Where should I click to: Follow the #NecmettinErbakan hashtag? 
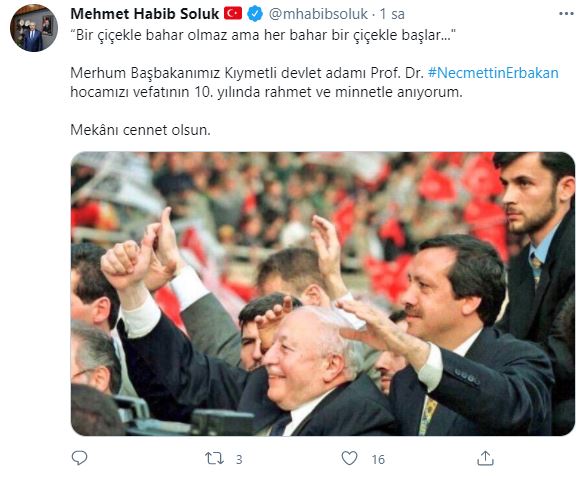click(493, 73)
